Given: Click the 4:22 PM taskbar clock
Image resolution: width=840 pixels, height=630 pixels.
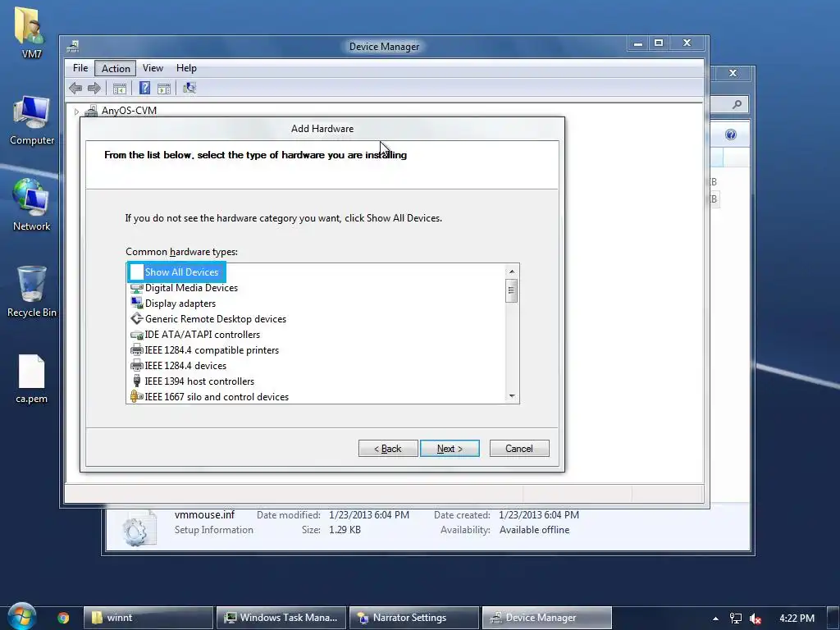Looking at the screenshot, I should pos(797,619).
